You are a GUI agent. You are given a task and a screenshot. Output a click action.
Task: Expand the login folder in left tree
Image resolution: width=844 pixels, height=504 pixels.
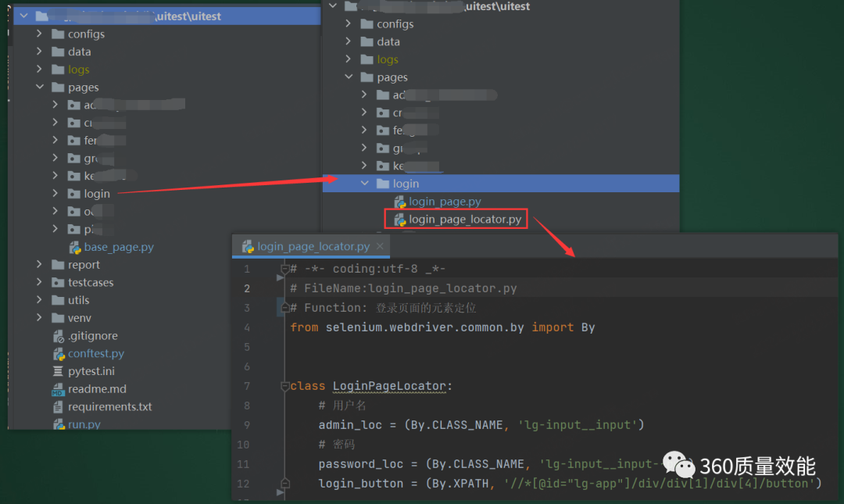(55, 193)
